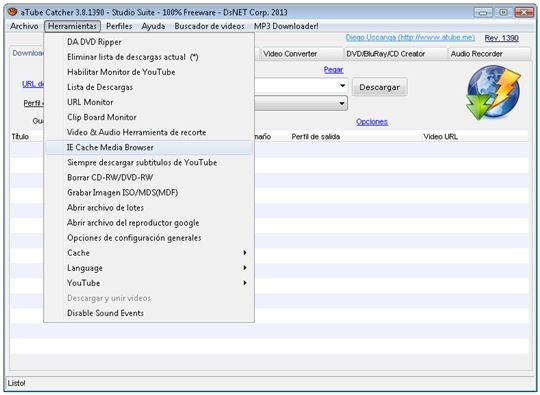Switch to the Audio Recorder tab
The height and width of the screenshot is (395, 540).
(488, 54)
